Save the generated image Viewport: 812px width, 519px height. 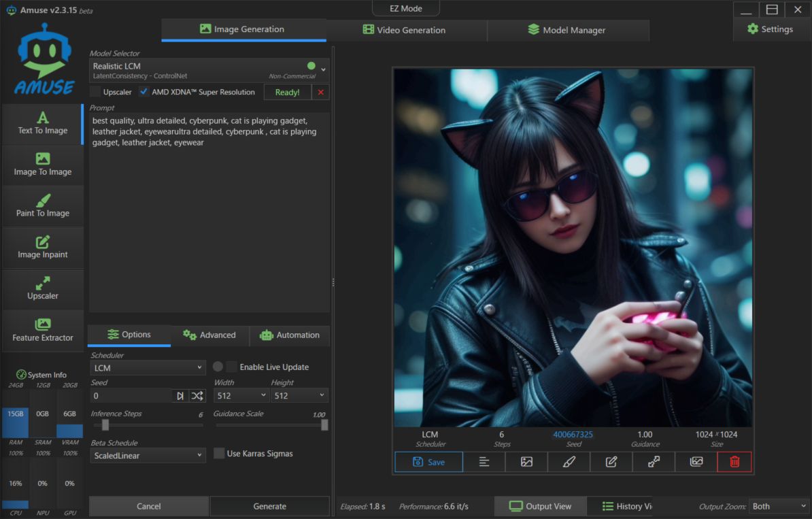428,462
